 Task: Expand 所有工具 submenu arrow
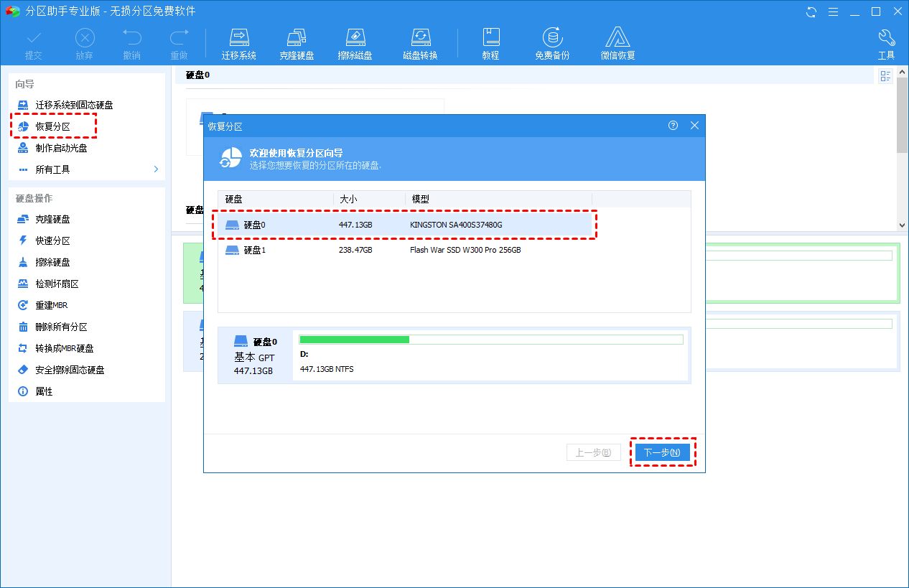[156, 169]
